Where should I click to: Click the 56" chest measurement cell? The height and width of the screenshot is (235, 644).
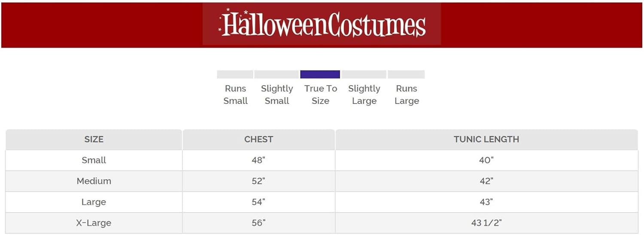point(258,223)
